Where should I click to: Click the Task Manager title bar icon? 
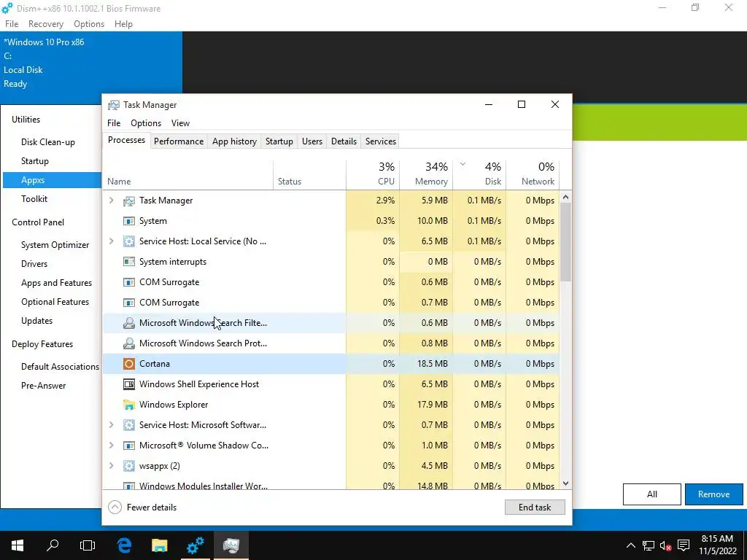pos(113,105)
